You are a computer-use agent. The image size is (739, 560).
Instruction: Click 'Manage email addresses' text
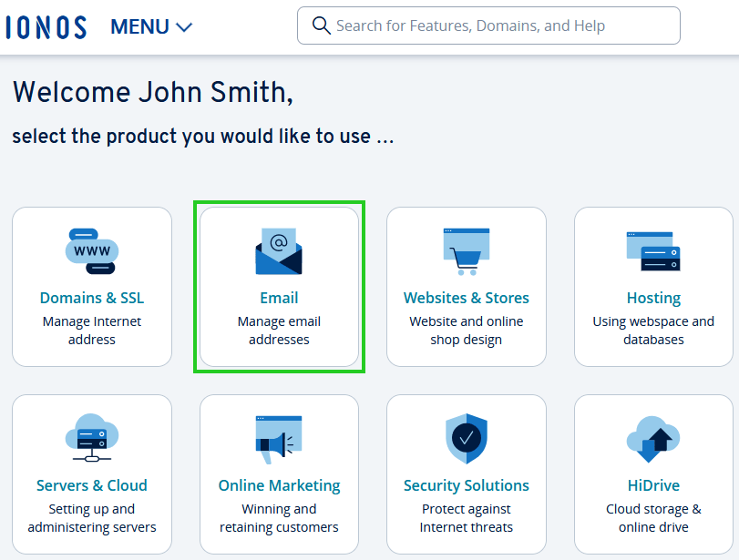[x=279, y=331]
